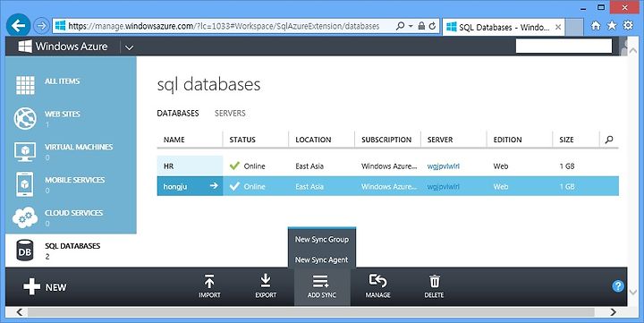Click the Manage icon
This screenshot has width=644, height=323.
(377, 281)
